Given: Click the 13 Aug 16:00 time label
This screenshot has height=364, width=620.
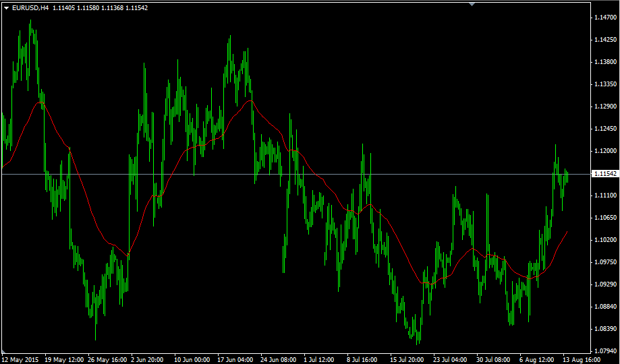Looking at the screenshot, I should (582, 360).
